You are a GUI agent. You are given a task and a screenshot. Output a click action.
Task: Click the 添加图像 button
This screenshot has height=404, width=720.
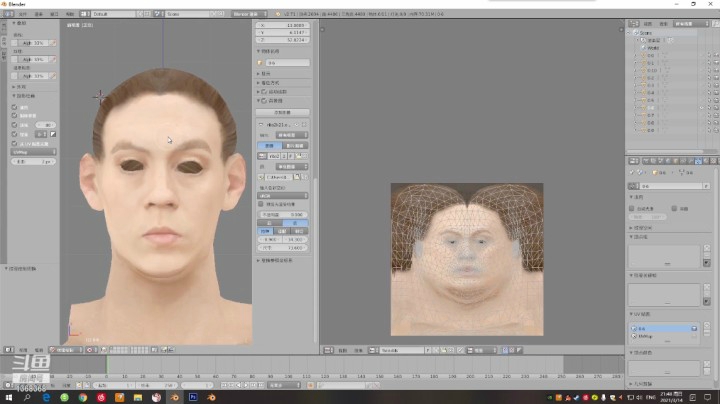pyautogui.click(x=282, y=112)
